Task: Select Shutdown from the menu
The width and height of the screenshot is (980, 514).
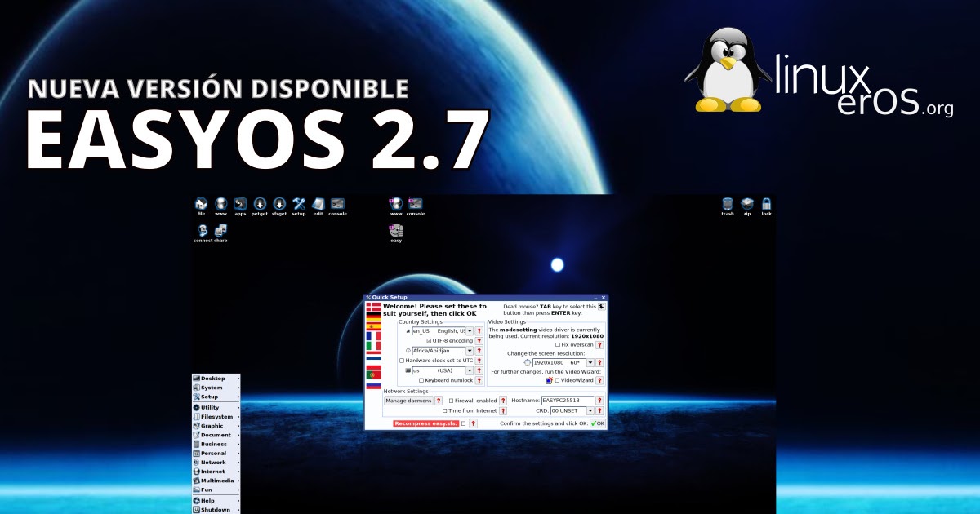Action: click(x=215, y=509)
